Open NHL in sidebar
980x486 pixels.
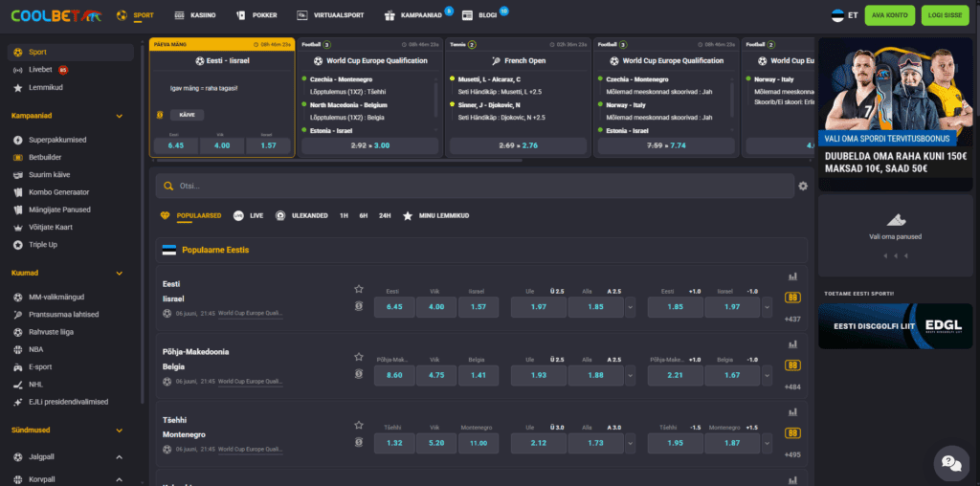point(36,385)
